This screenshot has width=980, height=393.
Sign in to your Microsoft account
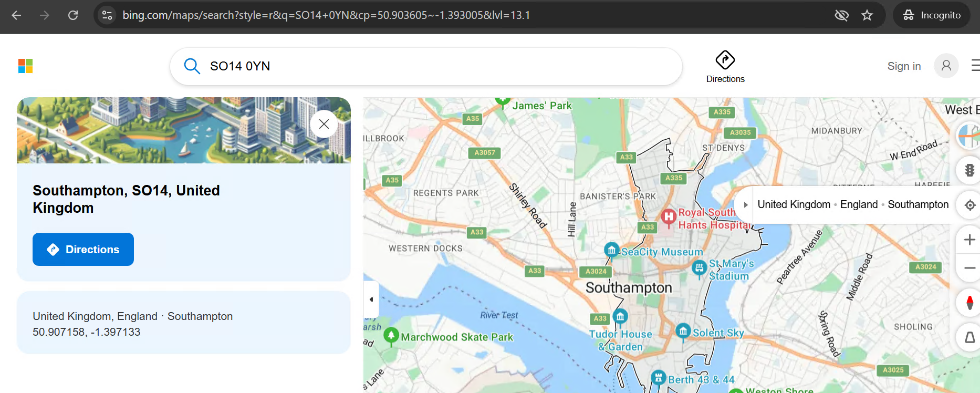(x=904, y=66)
